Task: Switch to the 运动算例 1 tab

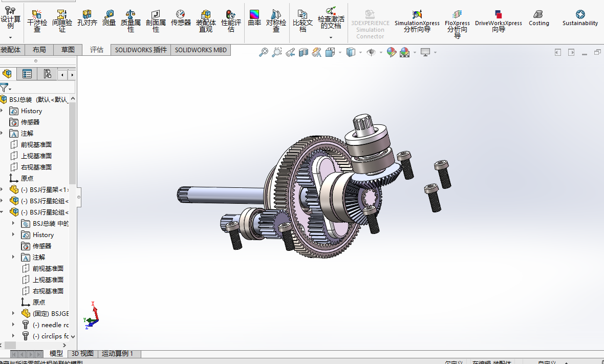Action: pyautogui.click(x=117, y=354)
